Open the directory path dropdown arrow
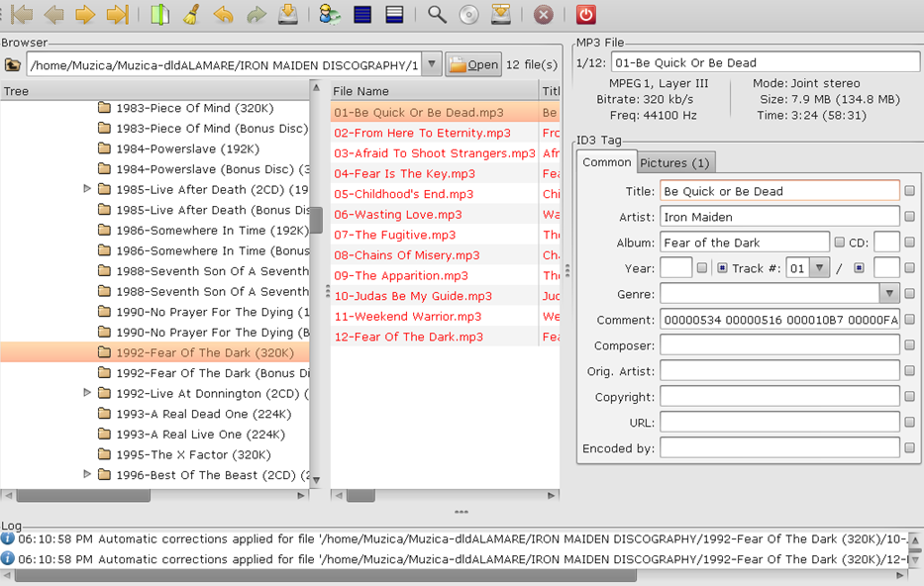The height and width of the screenshot is (586, 924). (432, 63)
